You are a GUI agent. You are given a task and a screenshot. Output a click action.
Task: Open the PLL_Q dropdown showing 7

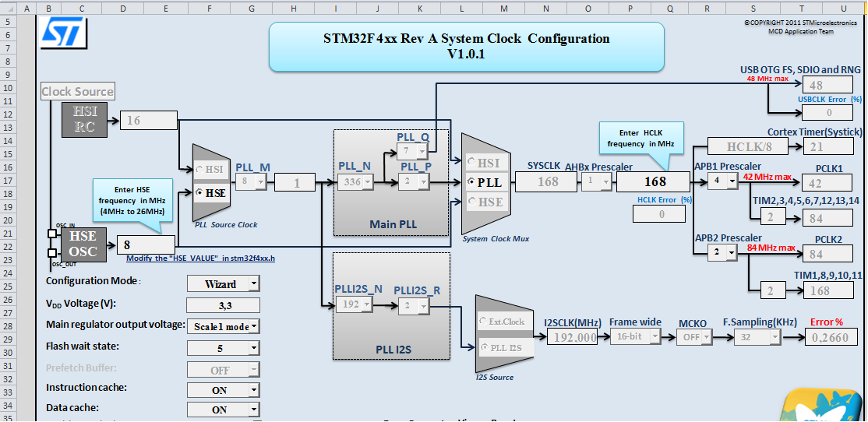pyautogui.click(x=422, y=151)
